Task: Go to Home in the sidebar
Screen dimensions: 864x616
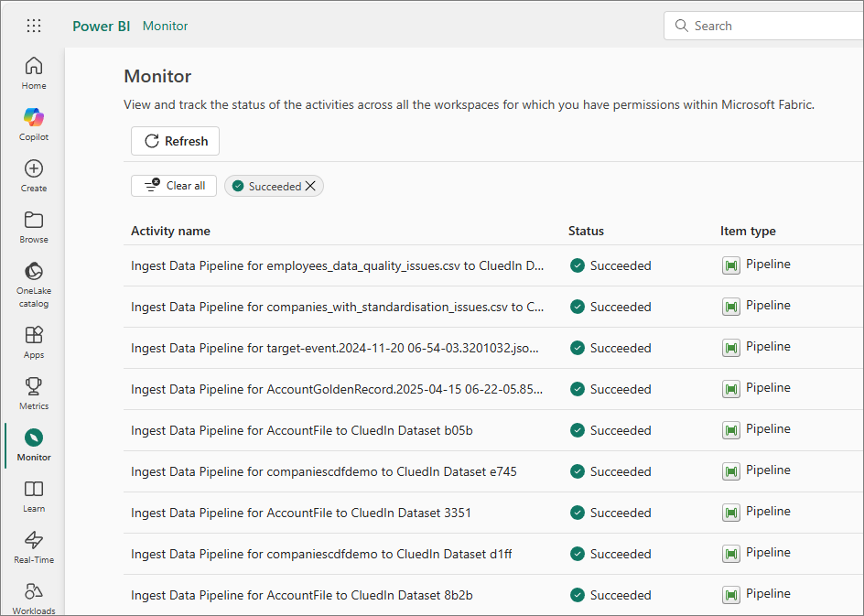Action: pyautogui.click(x=34, y=72)
